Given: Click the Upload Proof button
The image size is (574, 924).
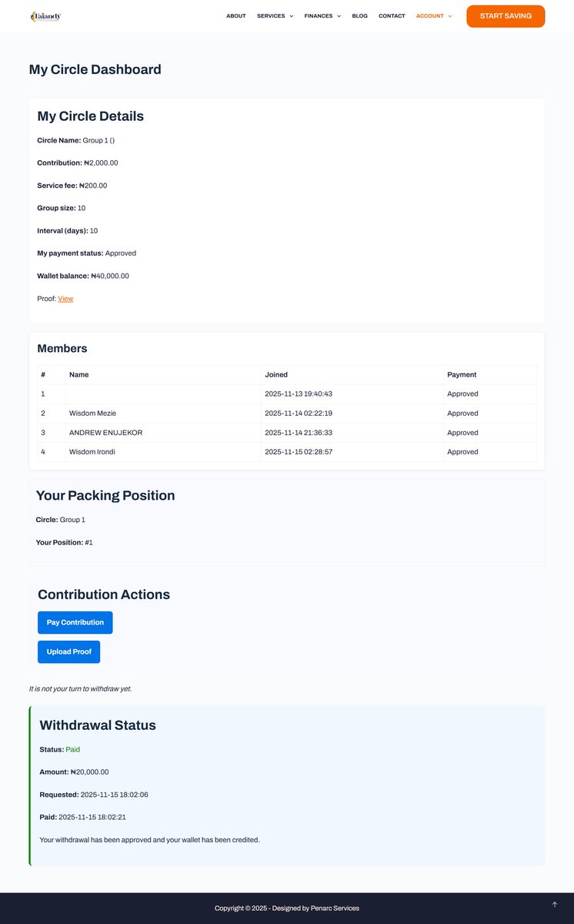Looking at the screenshot, I should click(68, 651).
